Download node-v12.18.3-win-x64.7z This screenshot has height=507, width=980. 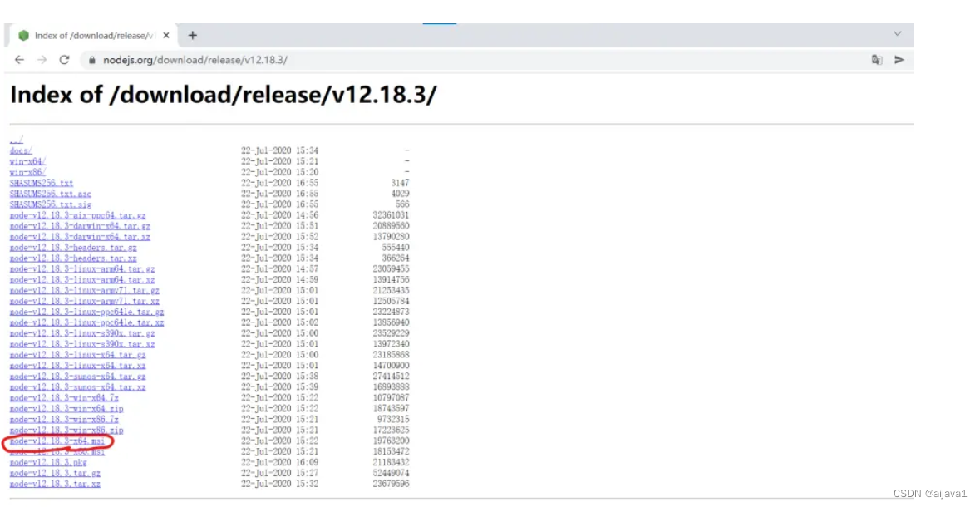click(x=64, y=397)
